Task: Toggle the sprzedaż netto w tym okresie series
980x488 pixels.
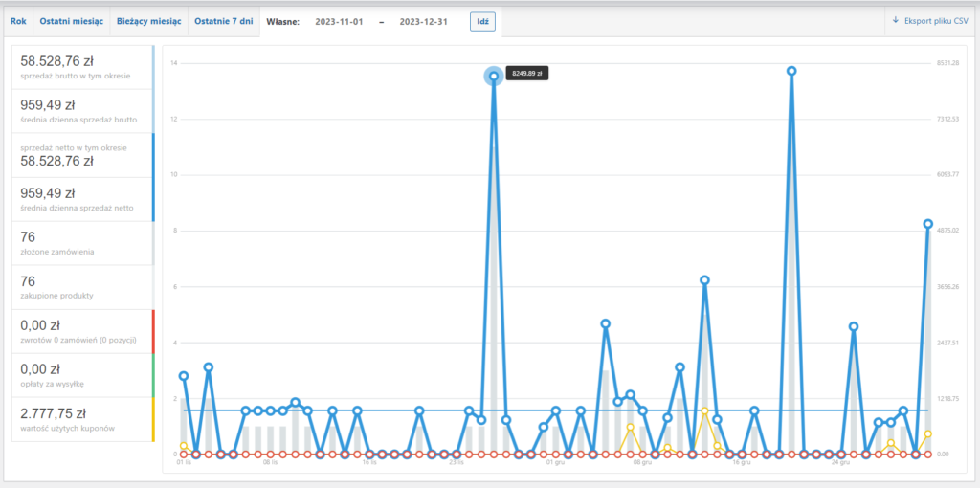Action: (82, 154)
